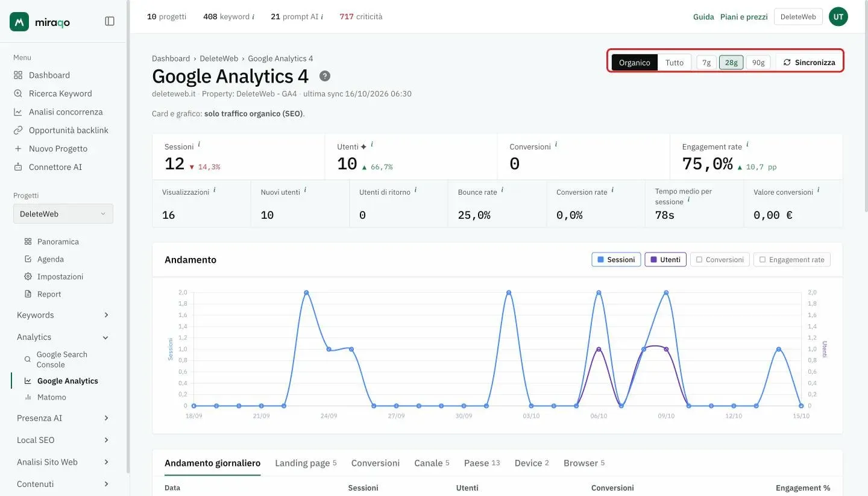Screen dimensions: 868x496
Task: Click the Report document icon
Action: click(28, 294)
